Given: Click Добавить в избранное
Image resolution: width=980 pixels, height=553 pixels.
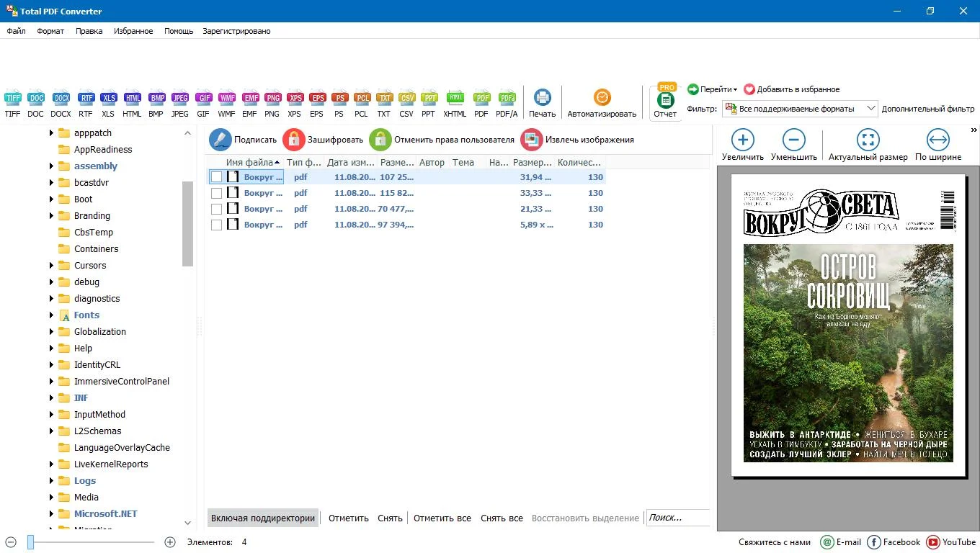Looking at the screenshot, I should pyautogui.click(x=791, y=89).
